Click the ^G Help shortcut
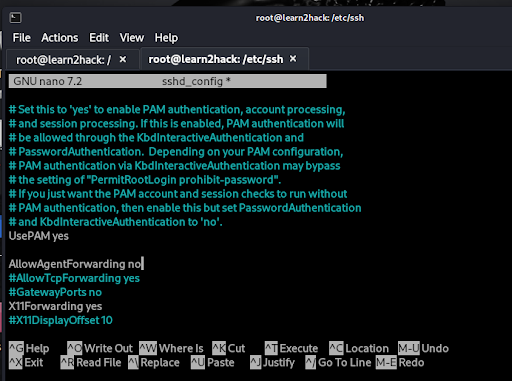Image resolution: width=512 pixels, height=381 pixels. pyautogui.click(x=29, y=348)
